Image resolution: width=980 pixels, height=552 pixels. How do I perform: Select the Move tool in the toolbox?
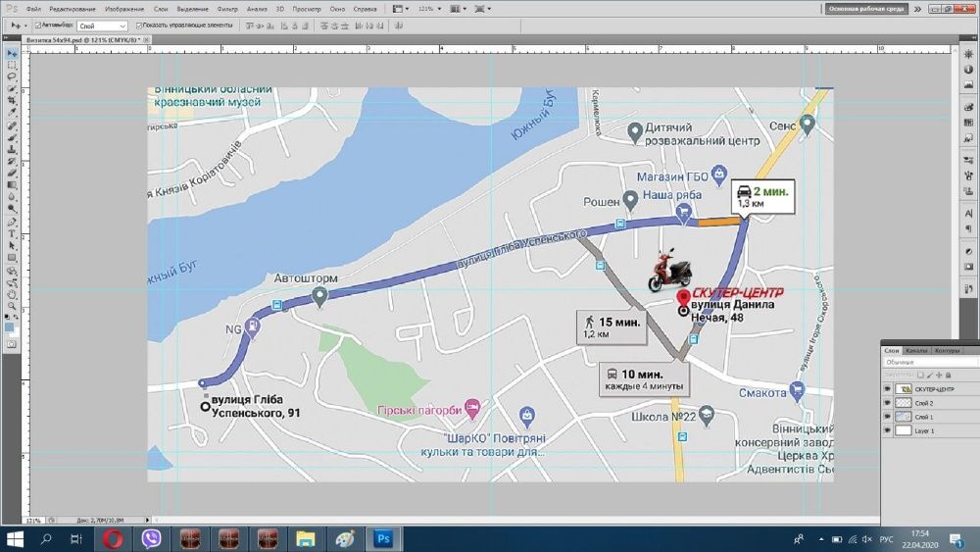(x=12, y=54)
